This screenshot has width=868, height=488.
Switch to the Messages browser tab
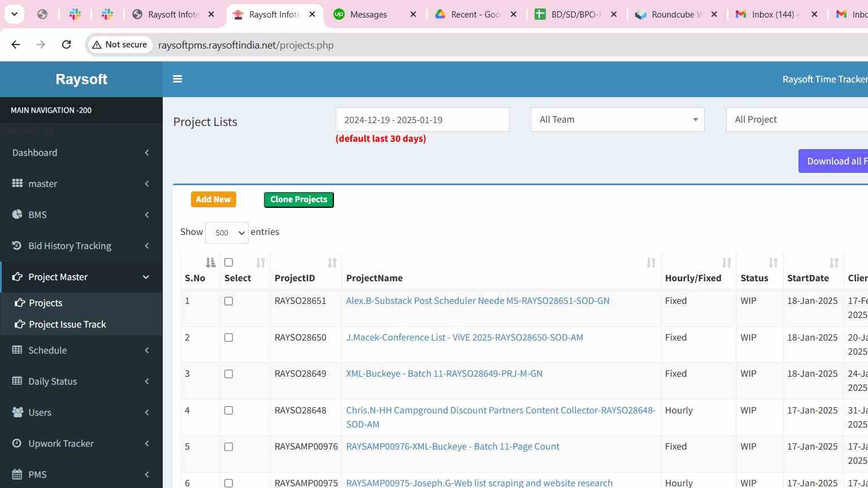[x=375, y=14]
